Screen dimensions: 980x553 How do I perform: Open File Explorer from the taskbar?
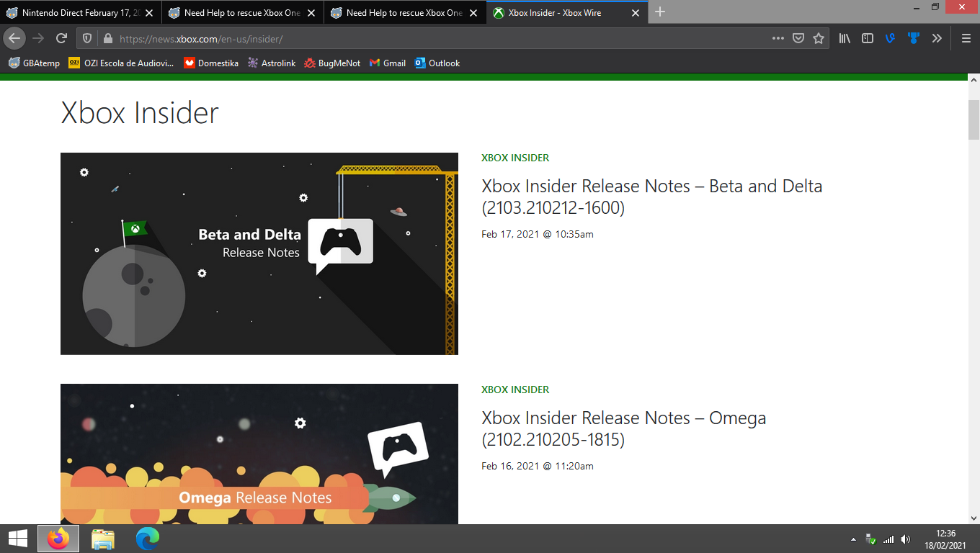point(103,539)
